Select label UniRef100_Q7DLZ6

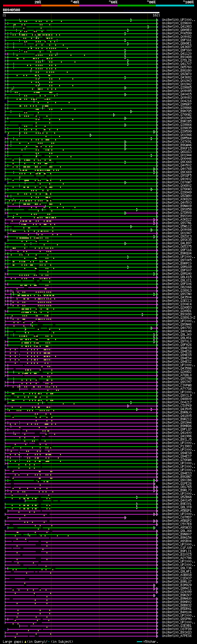177,60
